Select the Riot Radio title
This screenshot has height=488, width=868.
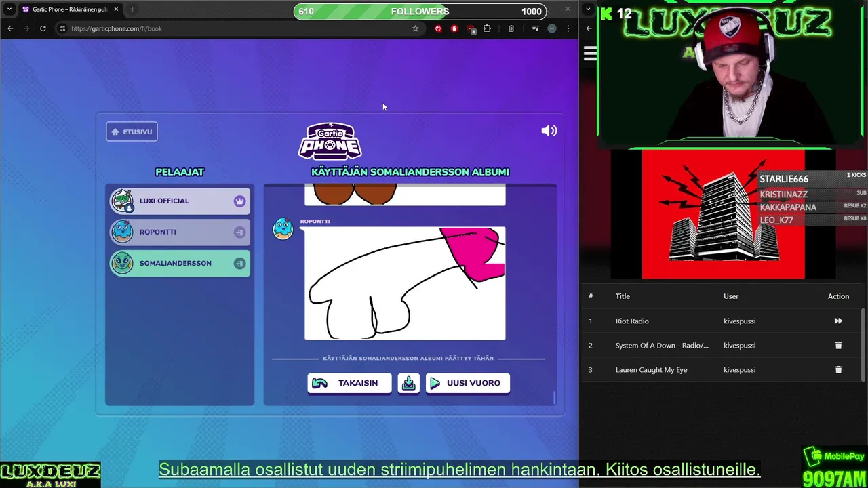coord(632,321)
